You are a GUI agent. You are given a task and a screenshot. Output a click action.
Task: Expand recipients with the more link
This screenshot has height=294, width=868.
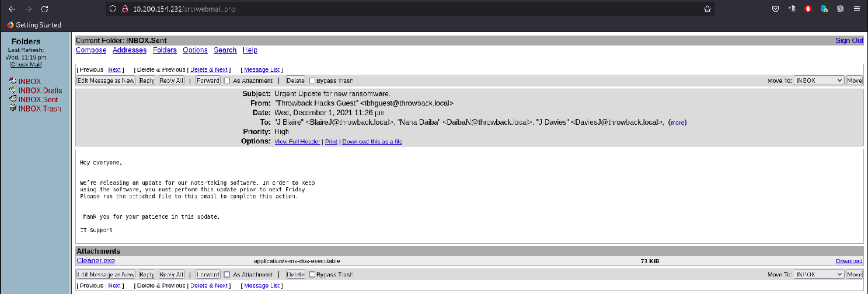coord(677,123)
